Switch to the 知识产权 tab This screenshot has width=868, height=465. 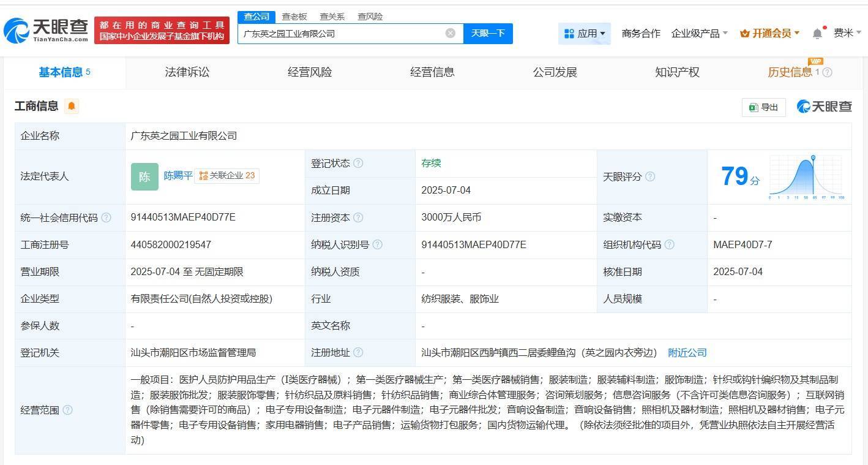point(677,72)
